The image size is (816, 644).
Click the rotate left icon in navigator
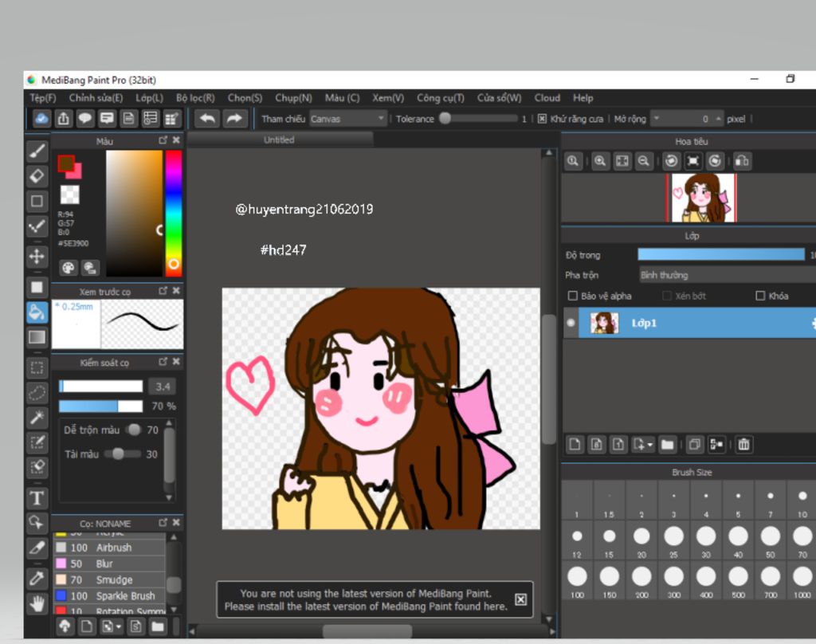[x=671, y=161]
